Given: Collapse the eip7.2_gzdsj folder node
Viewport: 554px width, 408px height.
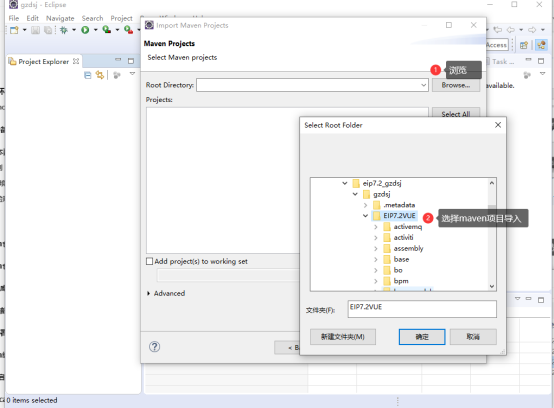Looking at the screenshot, I should tap(345, 183).
